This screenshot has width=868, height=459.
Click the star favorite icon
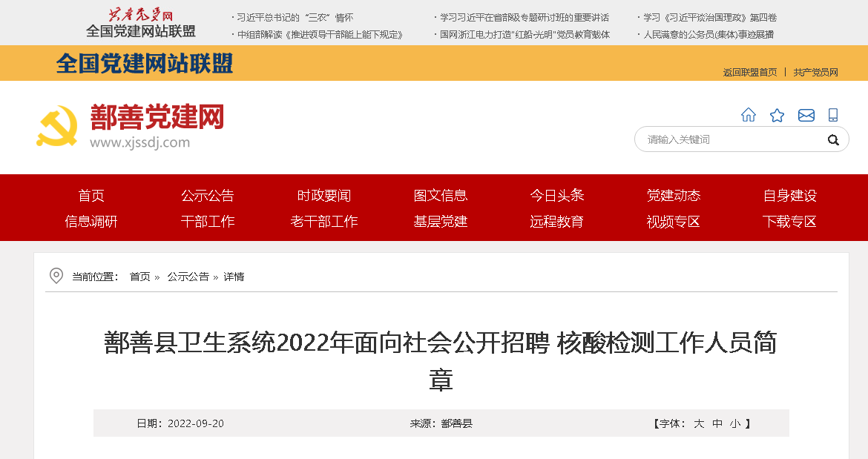(x=777, y=115)
